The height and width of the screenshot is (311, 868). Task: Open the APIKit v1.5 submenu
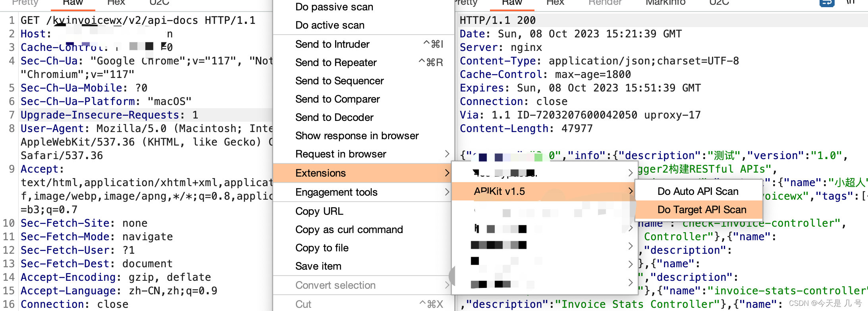543,191
